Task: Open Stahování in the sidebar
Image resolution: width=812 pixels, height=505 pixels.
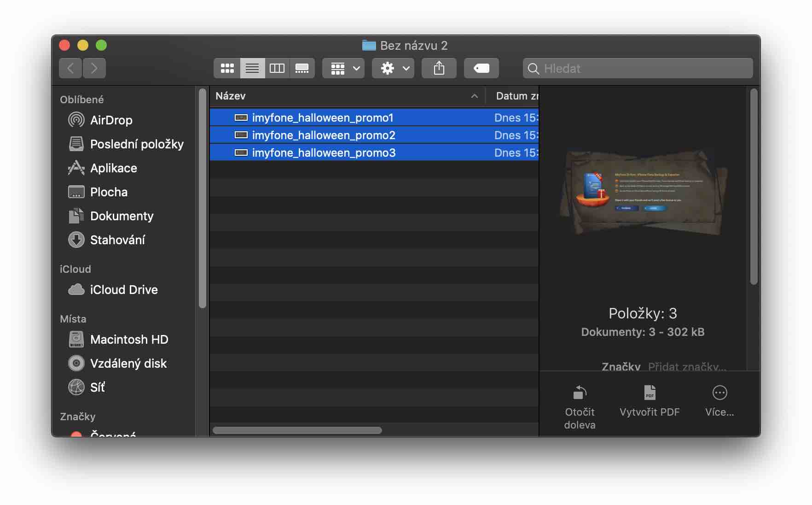Action: (x=117, y=240)
